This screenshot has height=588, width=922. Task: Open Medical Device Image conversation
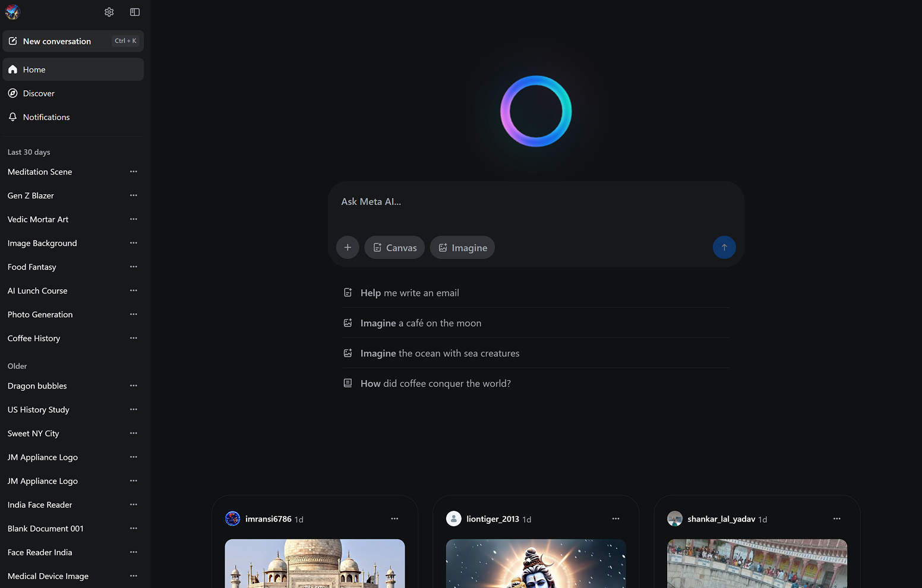click(48, 576)
